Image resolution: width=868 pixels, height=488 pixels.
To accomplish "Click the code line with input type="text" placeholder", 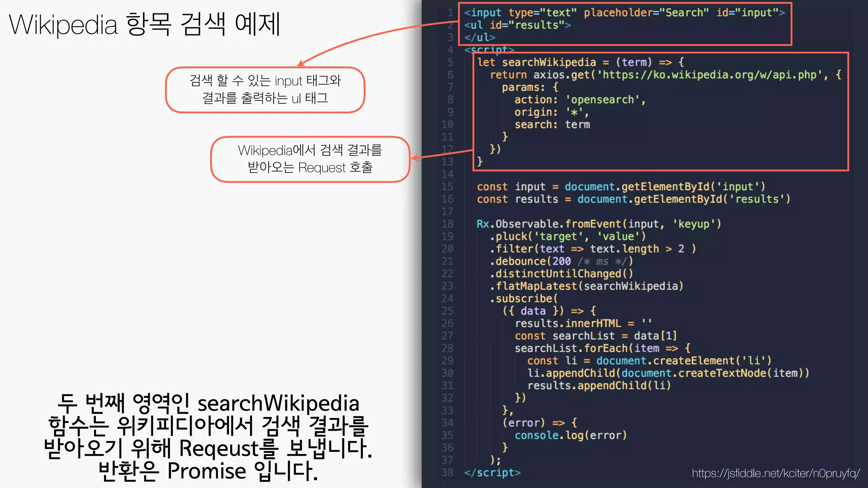I will pos(624,13).
